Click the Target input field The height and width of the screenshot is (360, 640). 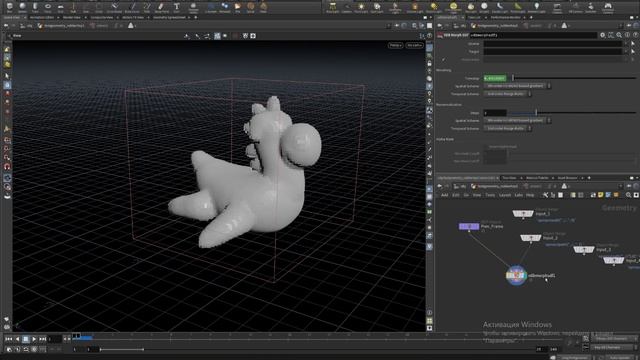tap(553, 51)
